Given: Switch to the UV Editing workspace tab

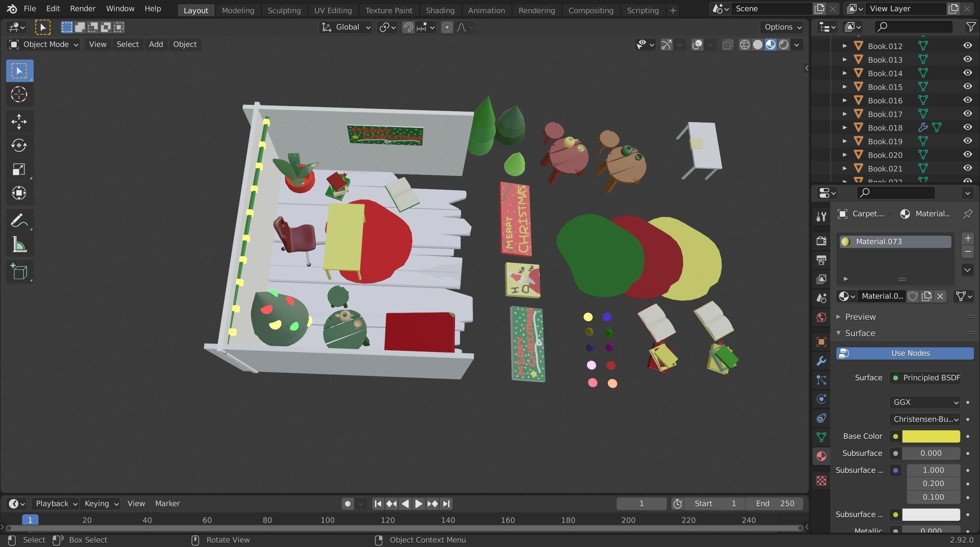Looking at the screenshot, I should tap(333, 10).
